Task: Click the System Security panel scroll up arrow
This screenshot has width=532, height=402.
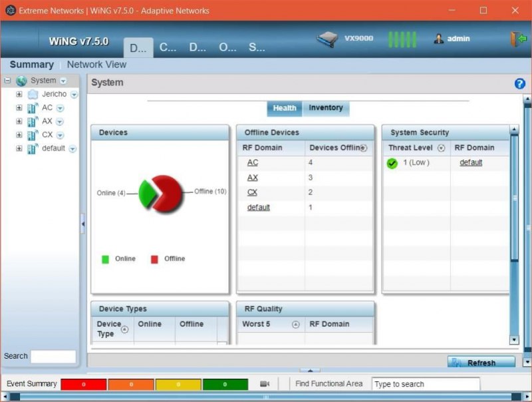Action: point(514,129)
